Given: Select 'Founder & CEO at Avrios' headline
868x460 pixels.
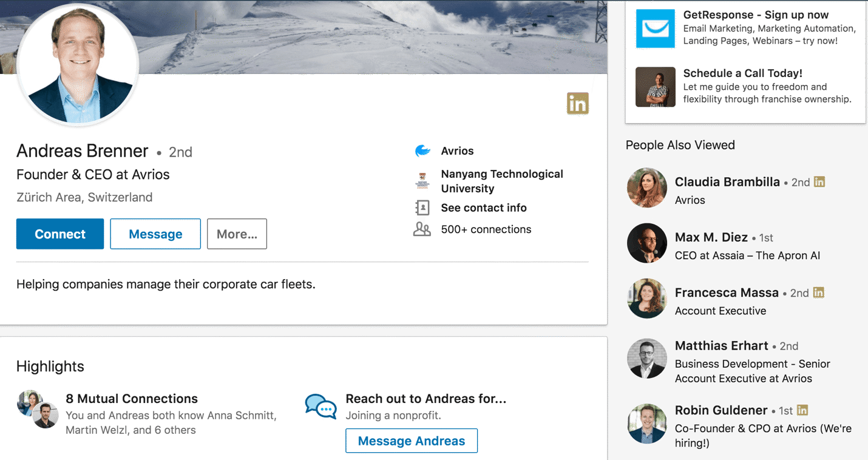Looking at the screenshot, I should [x=93, y=174].
